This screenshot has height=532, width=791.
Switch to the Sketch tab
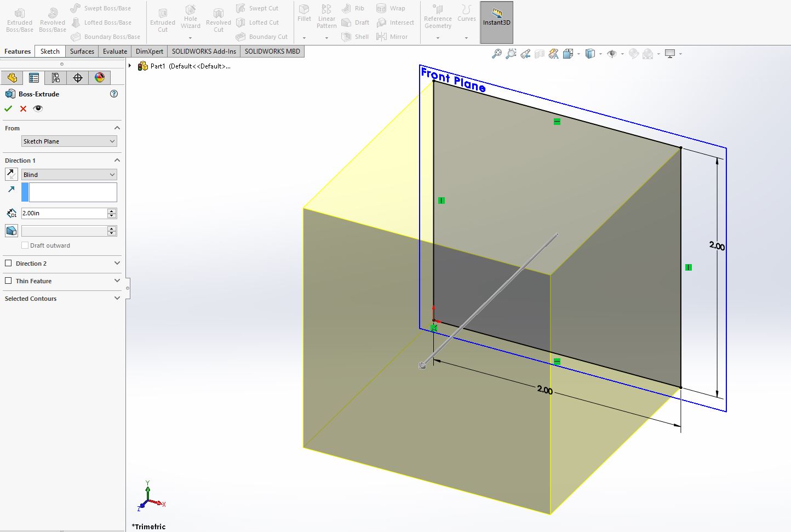49,51
